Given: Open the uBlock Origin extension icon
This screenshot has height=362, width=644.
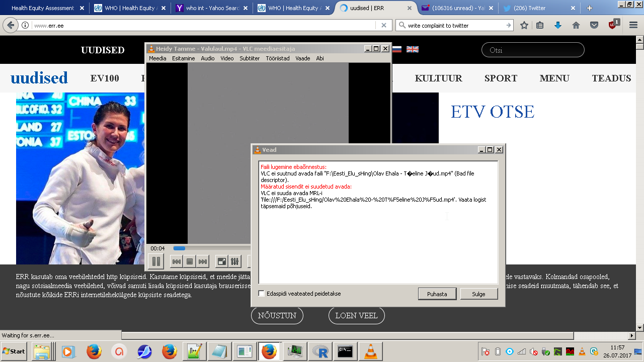Looking at the screenshot, I should tap(613, 25).
